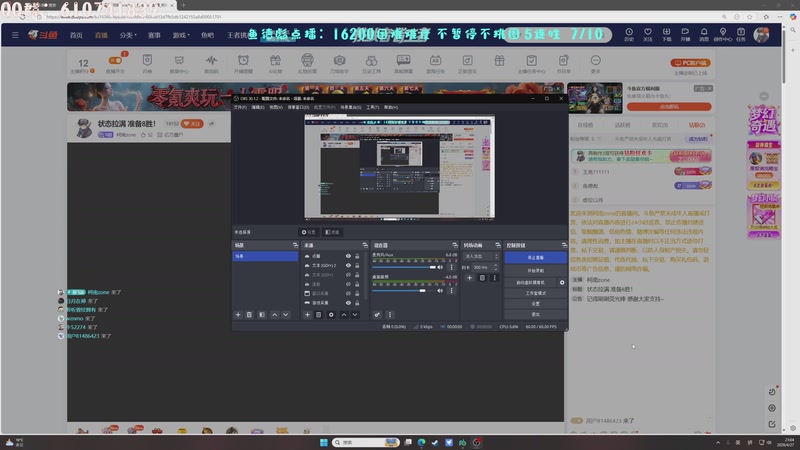Click Start Virtual Camera button in OBS
Screen dimensions: 800x450
click(530, 282)
